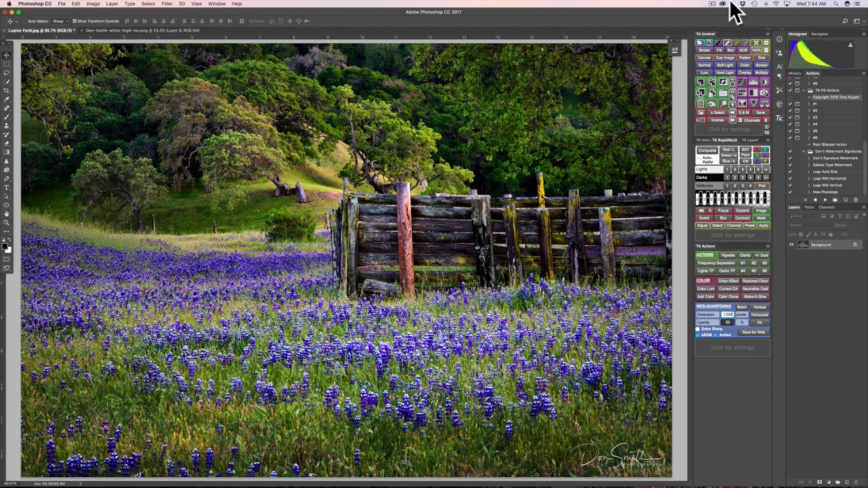Click the Save for Web button
The image size is (868, 488).
click(x=753, y=332)
